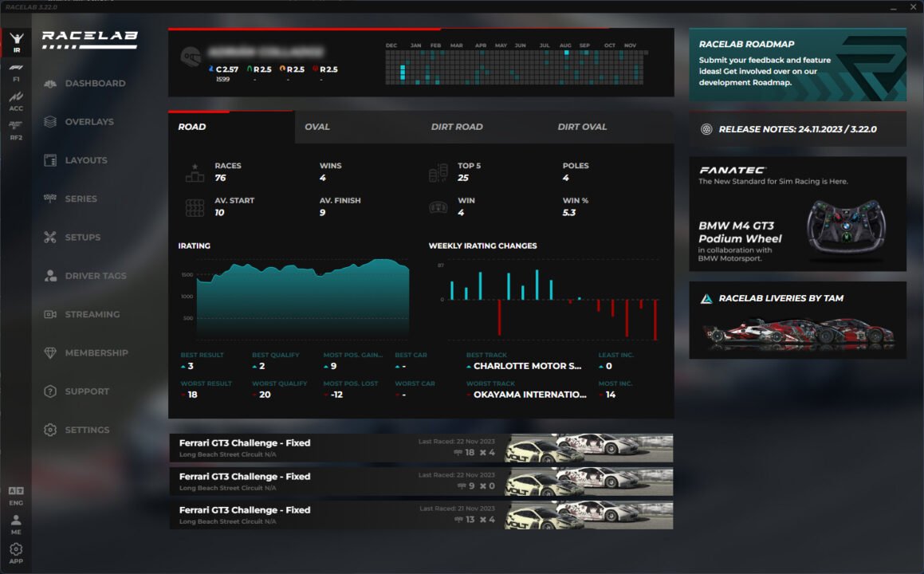
Task: Click the Layouts panel icon
Action: coord(50,160)
